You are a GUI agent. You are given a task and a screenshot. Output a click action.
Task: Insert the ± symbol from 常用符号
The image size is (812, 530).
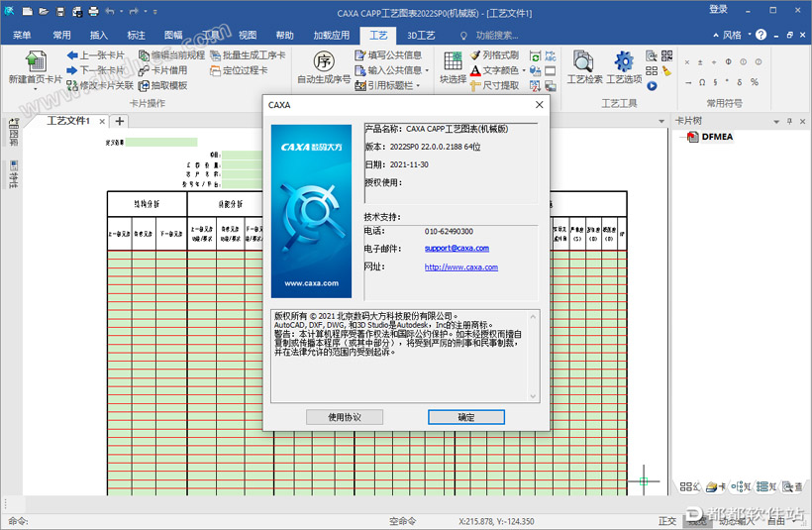point(700,62)
